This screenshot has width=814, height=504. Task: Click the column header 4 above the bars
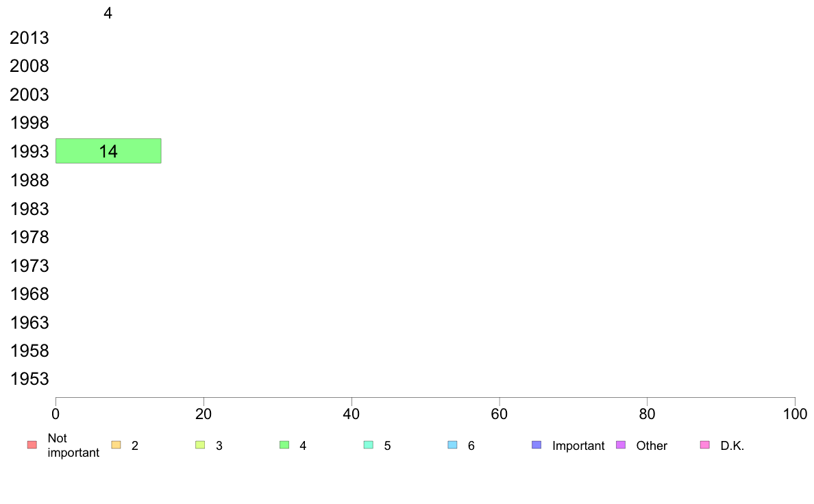coord(108,13)
